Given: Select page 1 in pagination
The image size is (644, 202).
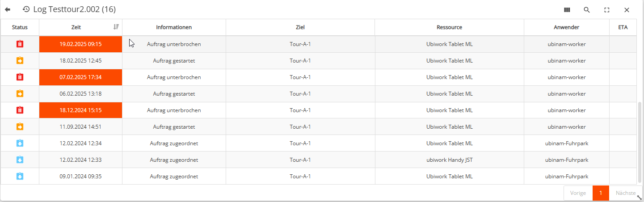Looking at the screenshot, I should (601, 193).
